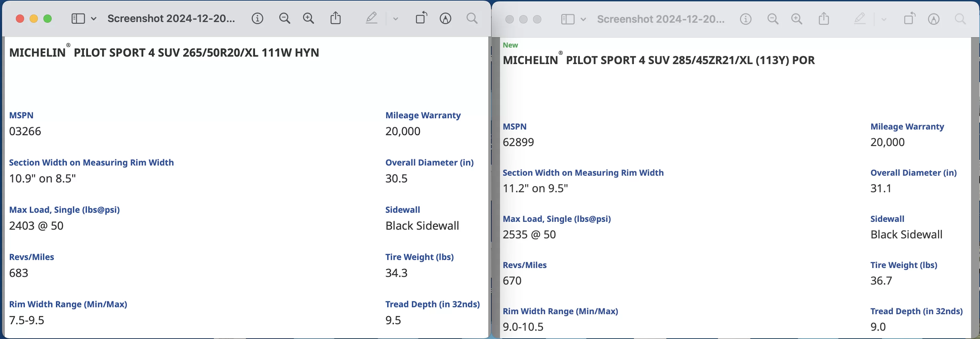
Task: Click Black Sidewall value in right window
Action: click(906, 234)
